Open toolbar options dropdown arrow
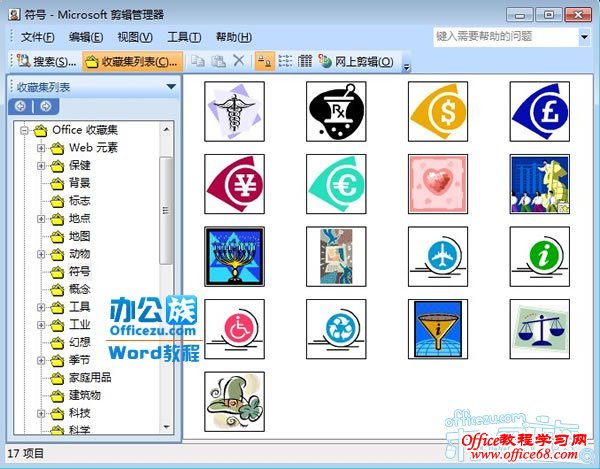Viewport: 600px width, 469px height. pos(406,67)
